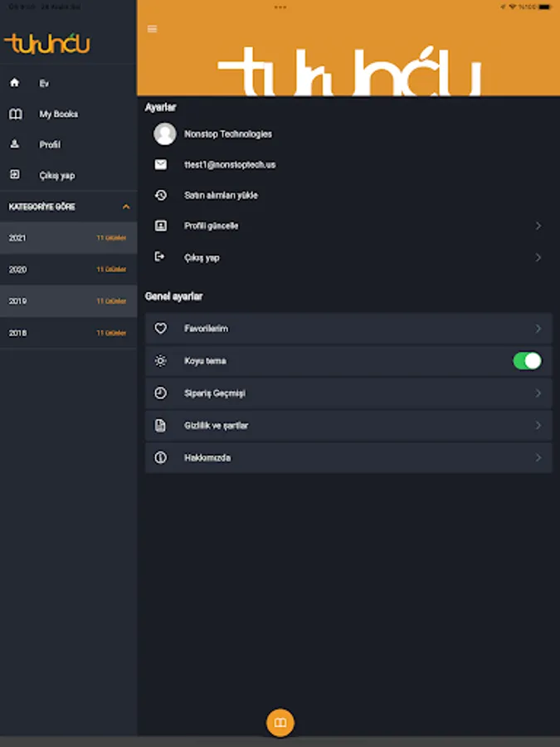Expand the Favorilerim row chevron
560x747 pixels.
coord(538,329)
